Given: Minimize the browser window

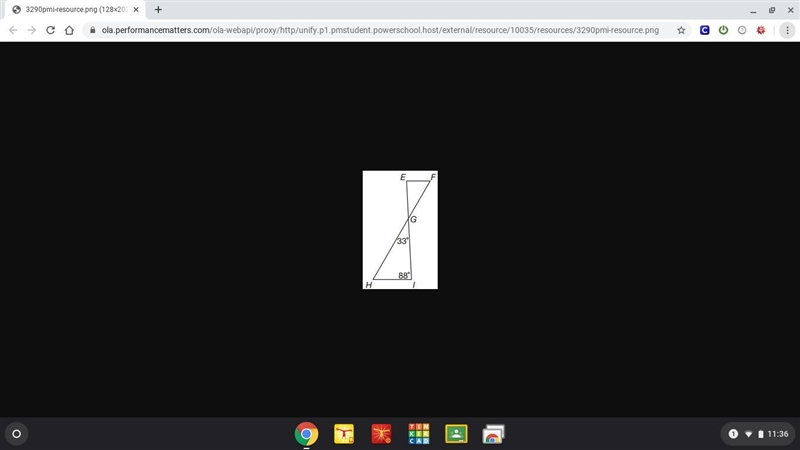Looking at the screenshot, I should coord(753,10).
